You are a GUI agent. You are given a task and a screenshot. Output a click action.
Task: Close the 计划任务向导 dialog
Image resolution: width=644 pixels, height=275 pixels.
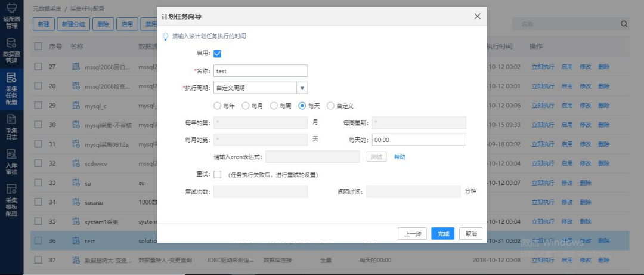point(477,17)
